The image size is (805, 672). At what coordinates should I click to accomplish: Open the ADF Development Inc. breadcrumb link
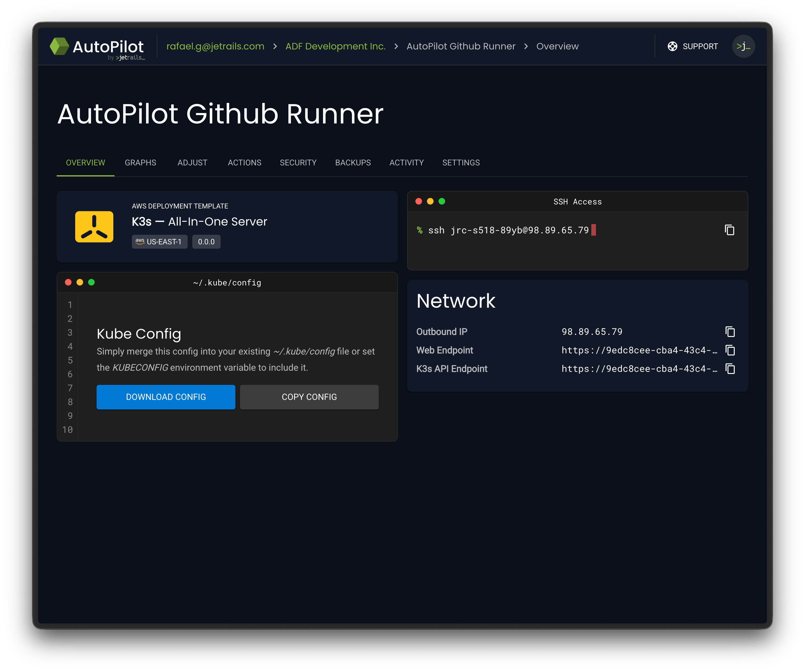(335, 46)
